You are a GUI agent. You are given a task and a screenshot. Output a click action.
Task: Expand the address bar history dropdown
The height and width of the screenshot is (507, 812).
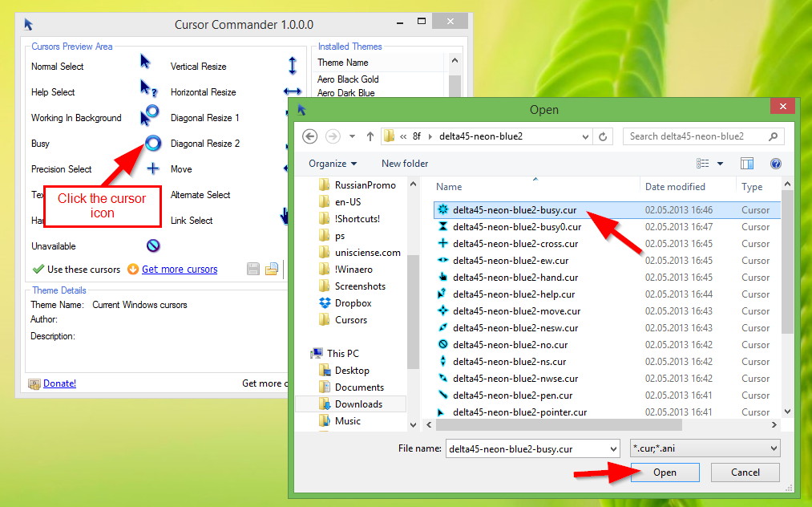tap(585, 136)
